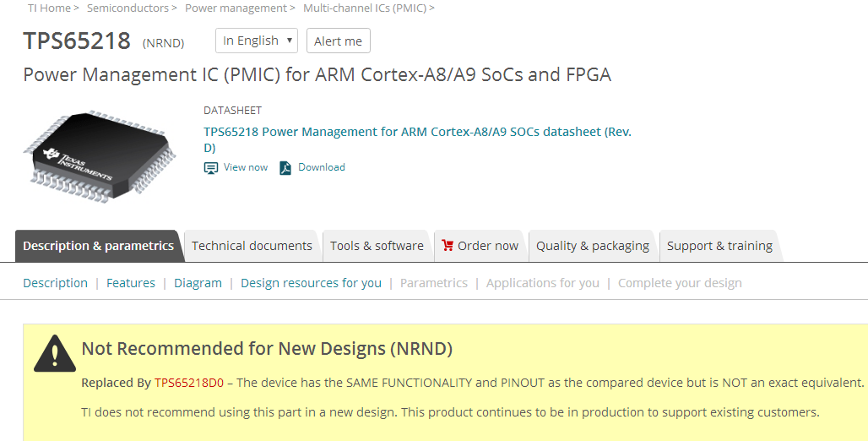Click the NRND warning triangle icon
Screen dimensions: 868x441
click(55, 354)
